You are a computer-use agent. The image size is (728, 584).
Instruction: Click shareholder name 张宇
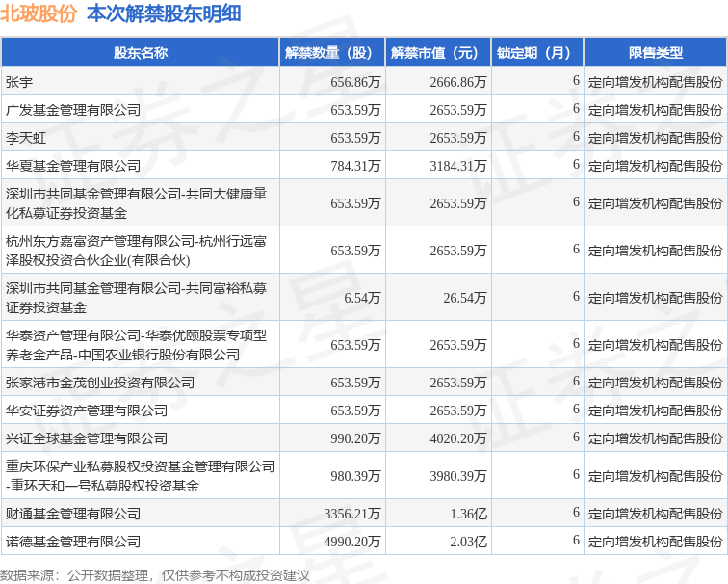click(19, 82)
